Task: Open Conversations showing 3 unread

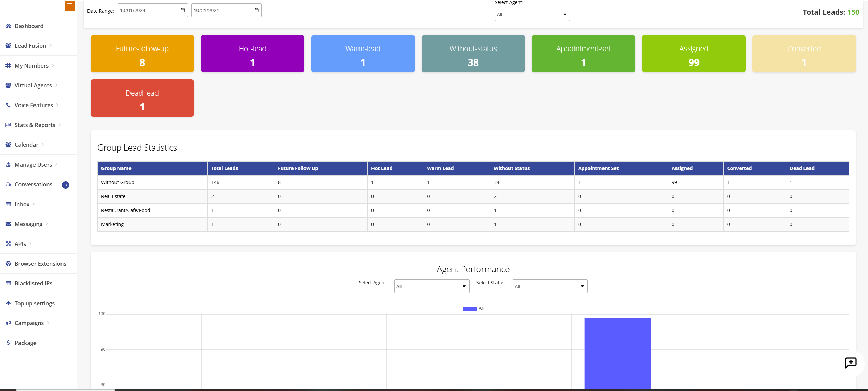Action: point(33,184)
